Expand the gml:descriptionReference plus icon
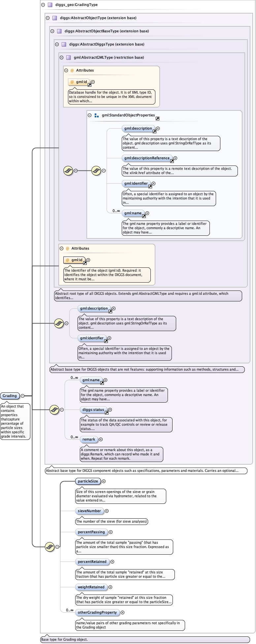 click(x=175, y=158)
